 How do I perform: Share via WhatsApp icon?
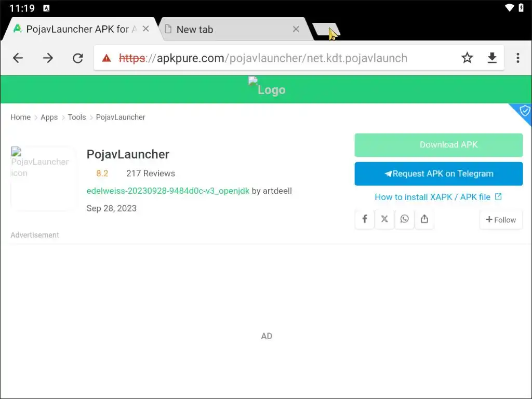404,219
